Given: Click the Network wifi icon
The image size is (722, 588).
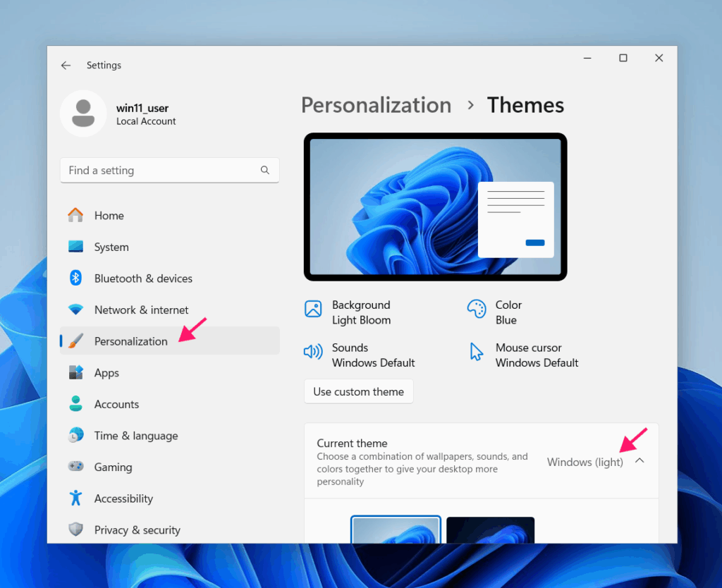Looking at the screenshot, I should coord(75,310).
